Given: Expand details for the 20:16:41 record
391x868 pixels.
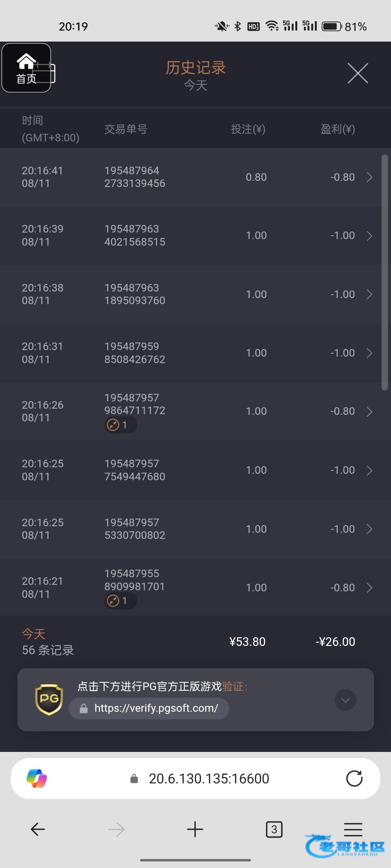Looking at the screenshot, I should tap(369, 177).
